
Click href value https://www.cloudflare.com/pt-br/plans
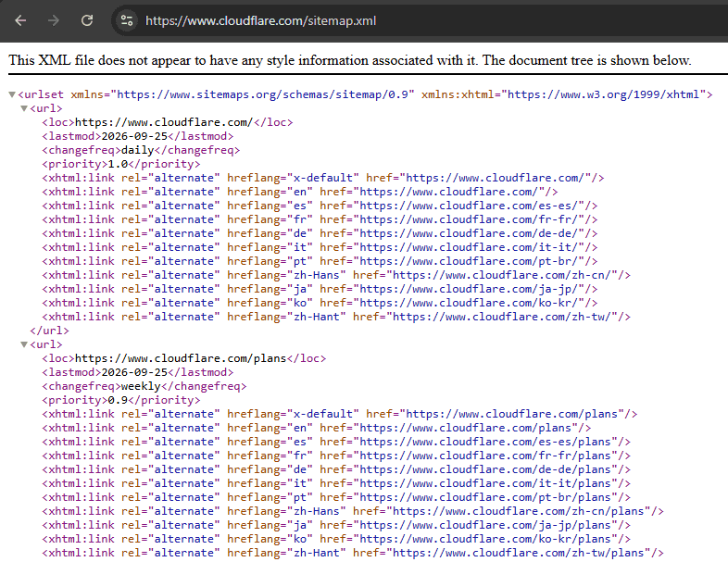(485, 498)
